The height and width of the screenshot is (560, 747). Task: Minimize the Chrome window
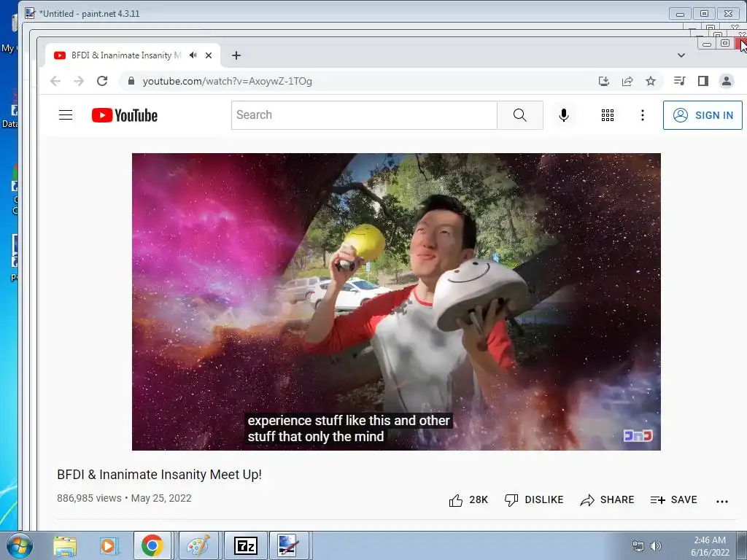(707, 44)
